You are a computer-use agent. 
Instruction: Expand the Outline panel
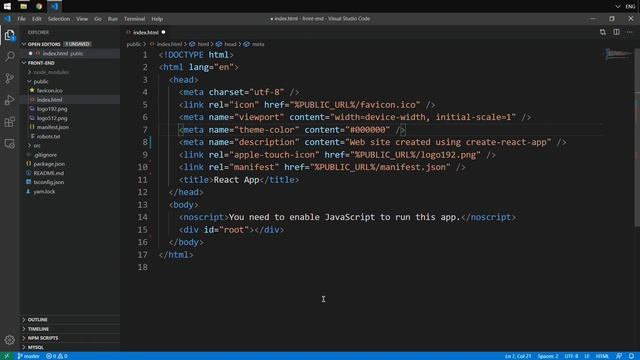pos(38,320)
